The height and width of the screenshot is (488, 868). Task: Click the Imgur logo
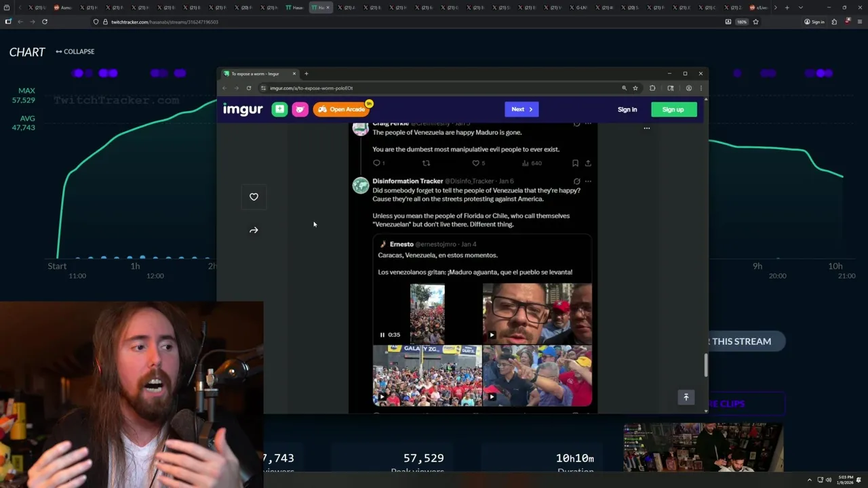tap(243, 109)
